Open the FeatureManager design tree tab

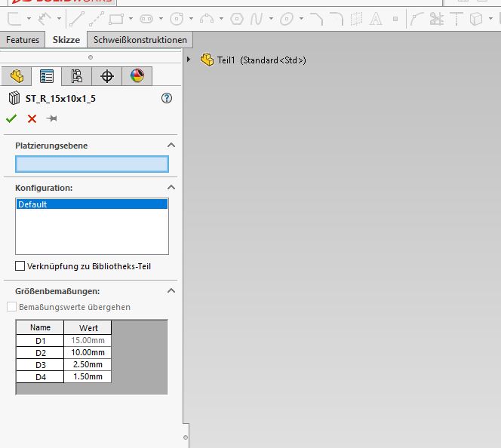tap(17, 76)
